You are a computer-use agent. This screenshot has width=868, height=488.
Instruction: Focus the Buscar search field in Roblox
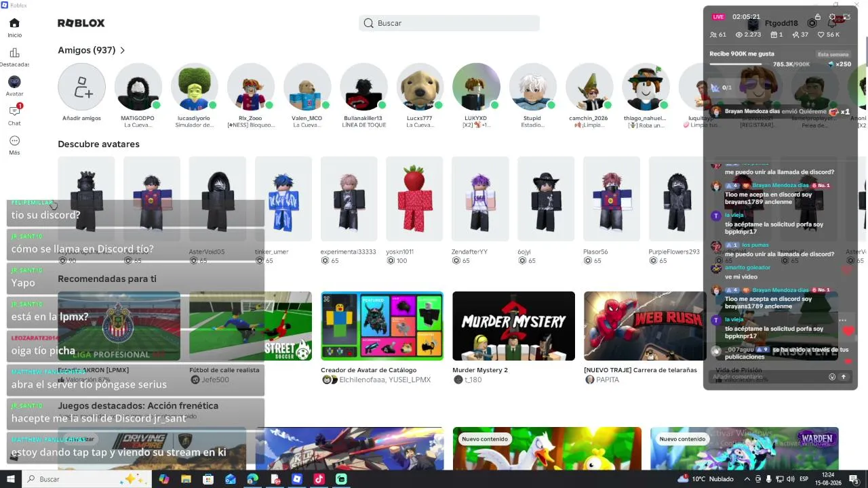pyautogui.click(x=449, y=23)
